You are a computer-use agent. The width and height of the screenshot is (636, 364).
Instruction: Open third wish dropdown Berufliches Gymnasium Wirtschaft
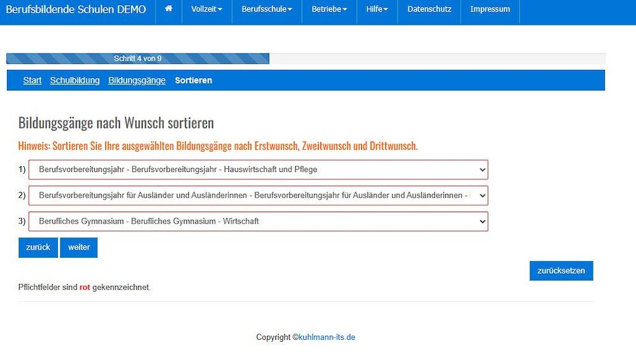click(x=262, y=222)
